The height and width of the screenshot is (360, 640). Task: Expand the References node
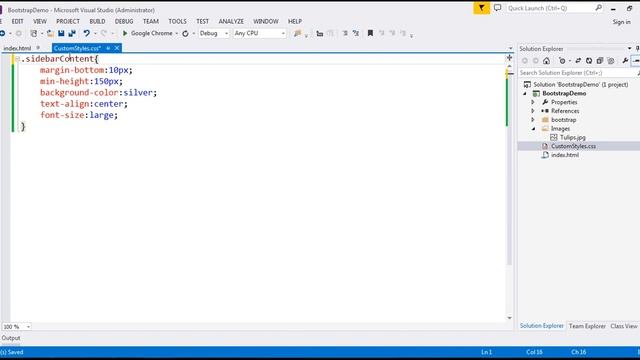tap(533, 111)
